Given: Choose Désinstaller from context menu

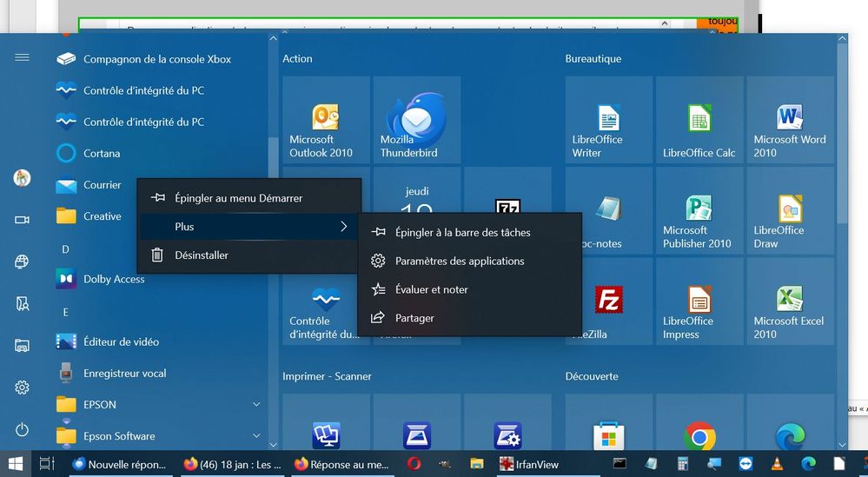Looking at the screenshot, I should [201, 255].
